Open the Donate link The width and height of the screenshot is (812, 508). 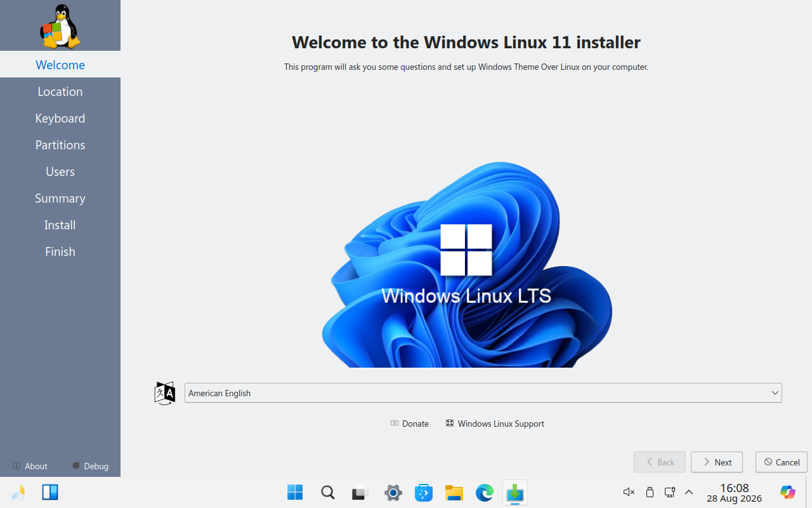tap(410, 424)
